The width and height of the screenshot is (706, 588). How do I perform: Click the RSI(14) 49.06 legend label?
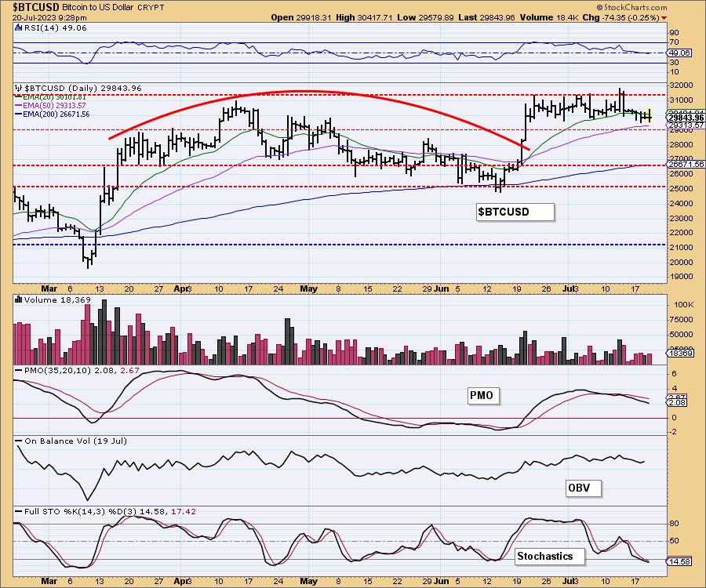(x=56, y=27)
